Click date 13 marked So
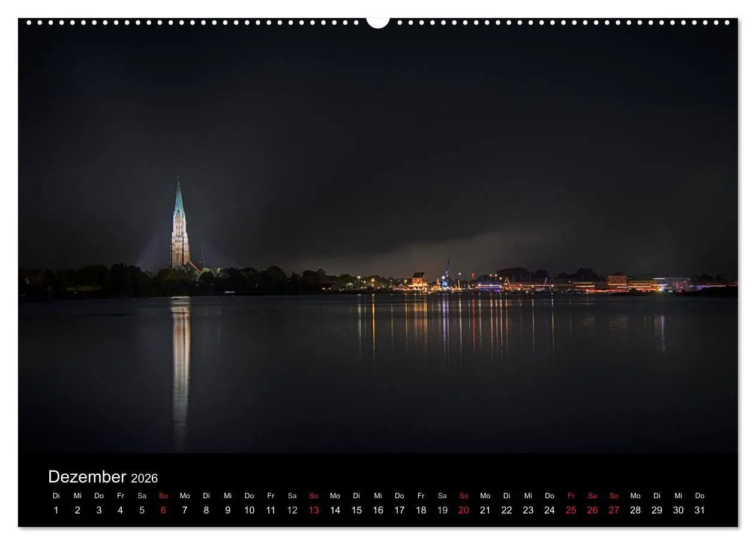 click(314, 510)
